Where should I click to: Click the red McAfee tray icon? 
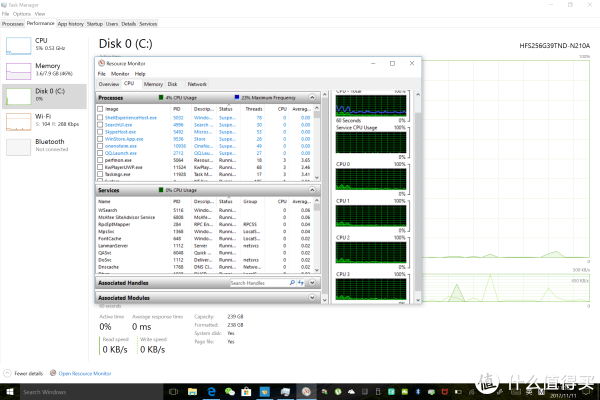tap(445, 392)
